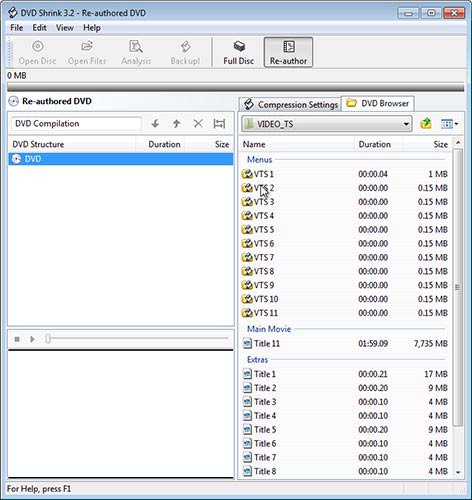Switch to the Compression Settings tab

[290, 104]
